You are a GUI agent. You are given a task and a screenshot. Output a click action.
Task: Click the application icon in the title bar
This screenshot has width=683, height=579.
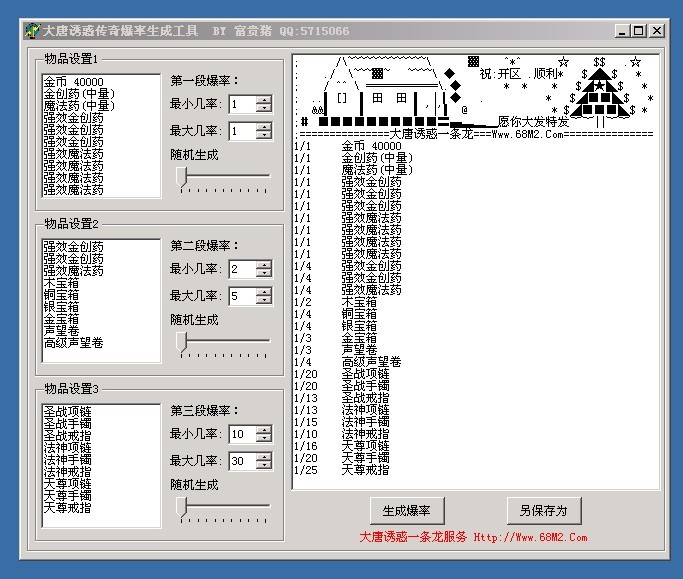pos(31,31)
